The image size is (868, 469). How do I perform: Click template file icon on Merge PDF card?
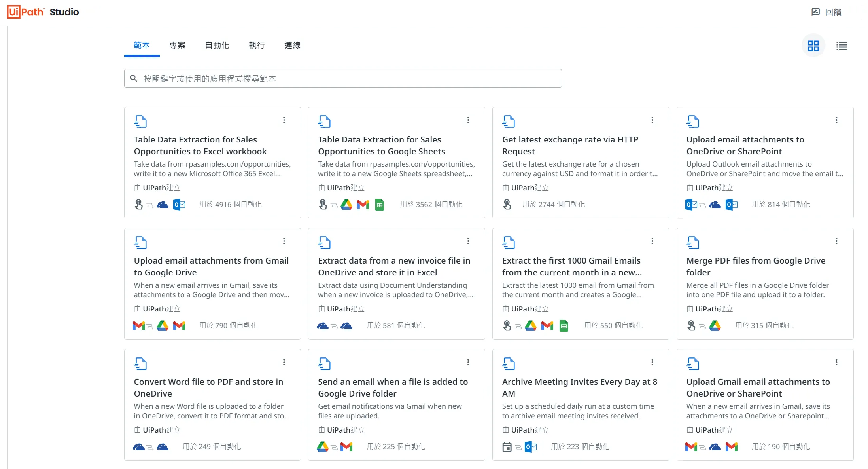(693, 243)
